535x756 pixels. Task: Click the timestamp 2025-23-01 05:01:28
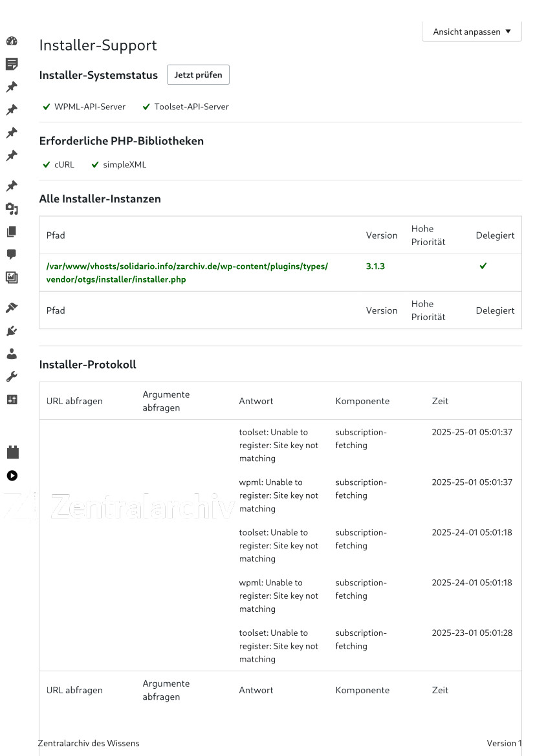click(x=472, y=632)
